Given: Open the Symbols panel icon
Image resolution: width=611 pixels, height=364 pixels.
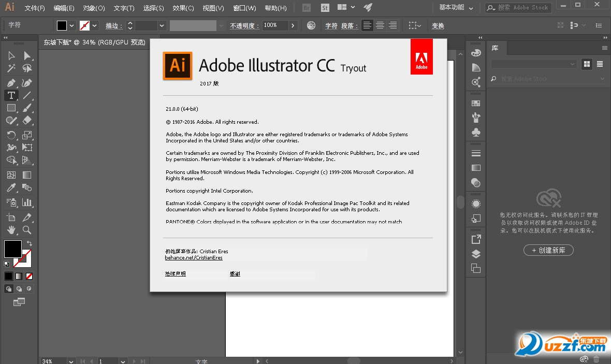Looking at the screenshot, I should 475,132.
